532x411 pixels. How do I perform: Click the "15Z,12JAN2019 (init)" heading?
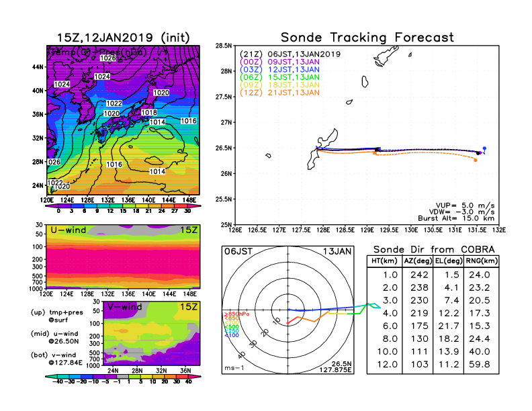click(123, 38)
